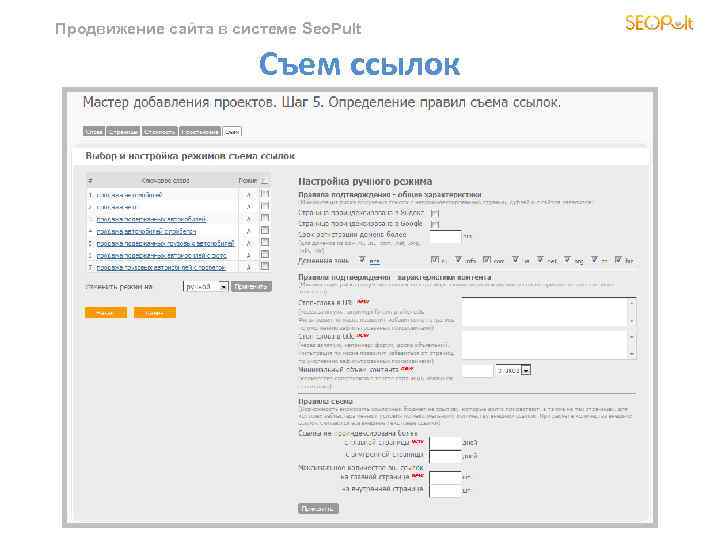The width and height of the screenshot is (720, 540).
Task: Toggle the info domain zone checkbox
Action: 458,260
